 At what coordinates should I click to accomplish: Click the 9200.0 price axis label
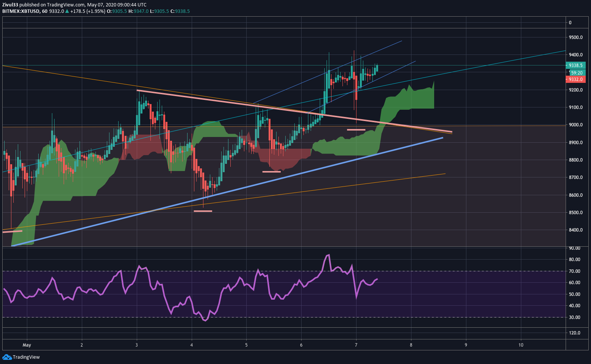coord(575,90)
